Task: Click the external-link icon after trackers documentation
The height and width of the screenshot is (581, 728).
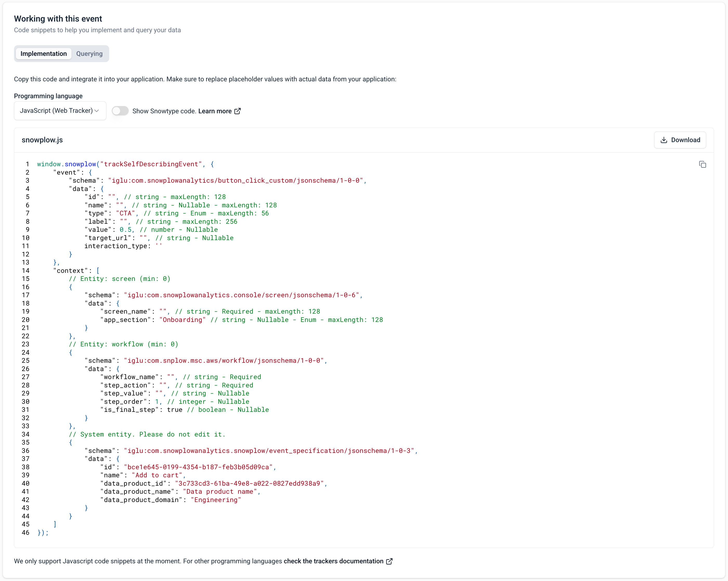Action: pyautogui.click(x=389, y=561)
